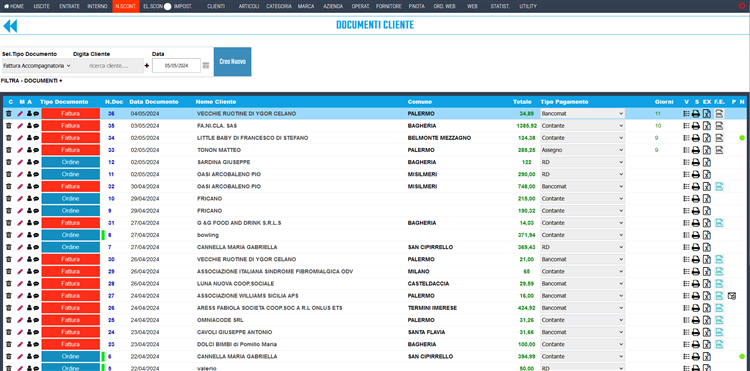The width and height of the screenshot is (750, 371).
Task: Edit document 35 with its pencil icon
Action: click(x=20, y=126)
